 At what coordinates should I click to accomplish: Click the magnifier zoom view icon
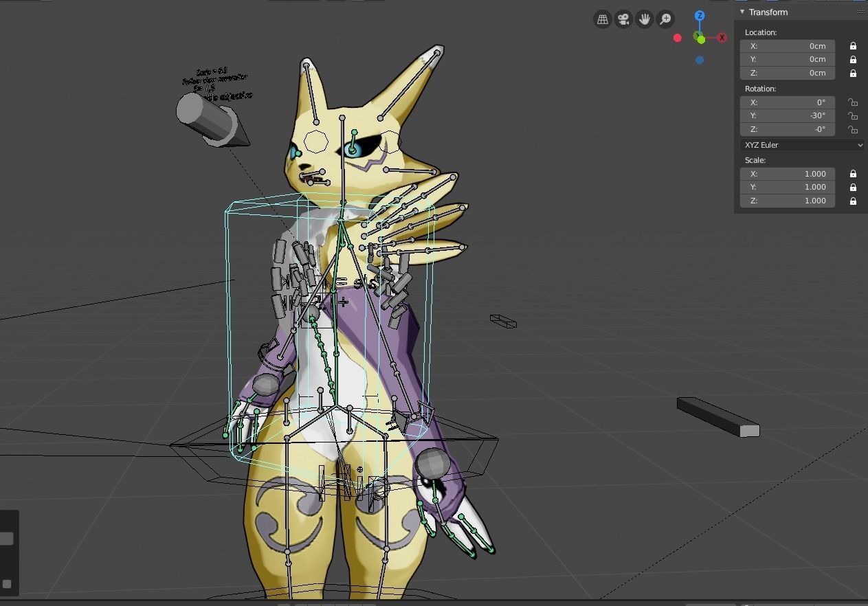[x=665, y=19]
